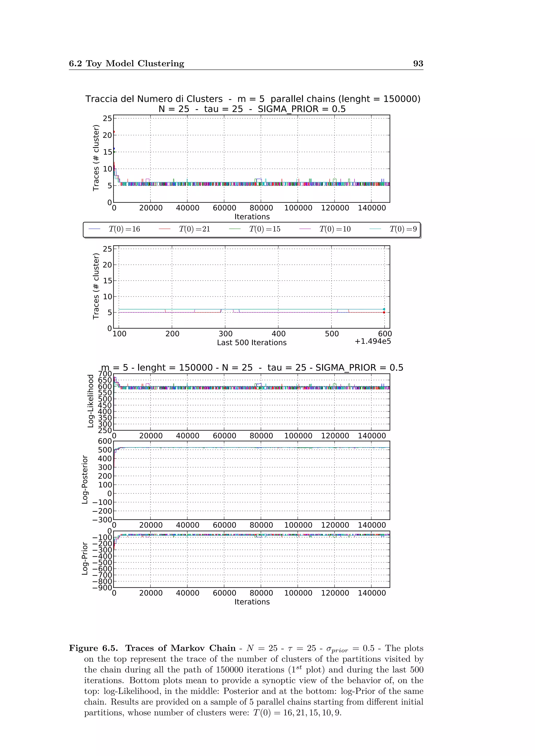Click the 'Iterations' label under the Log-Prior plot
Image resolution: width=535 pixels, height=756 pixels.
point(252,602)
